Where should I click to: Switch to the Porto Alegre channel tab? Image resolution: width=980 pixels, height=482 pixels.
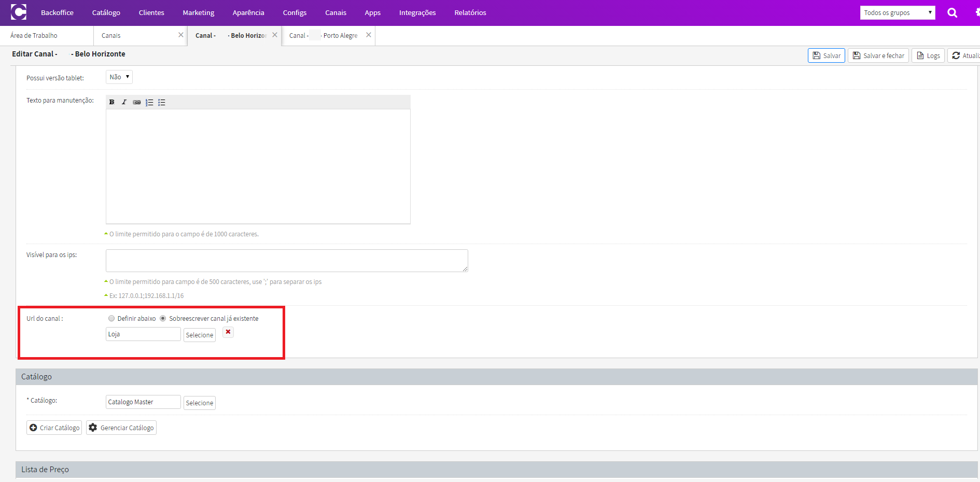point(328,36)
